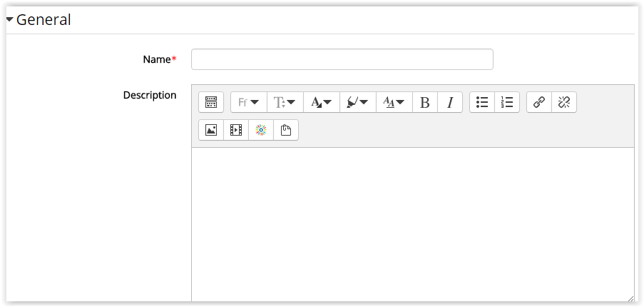Open the paragraph styles dropdown
The width and height of the screenshot is (644, 307).
tap(394, 102)
